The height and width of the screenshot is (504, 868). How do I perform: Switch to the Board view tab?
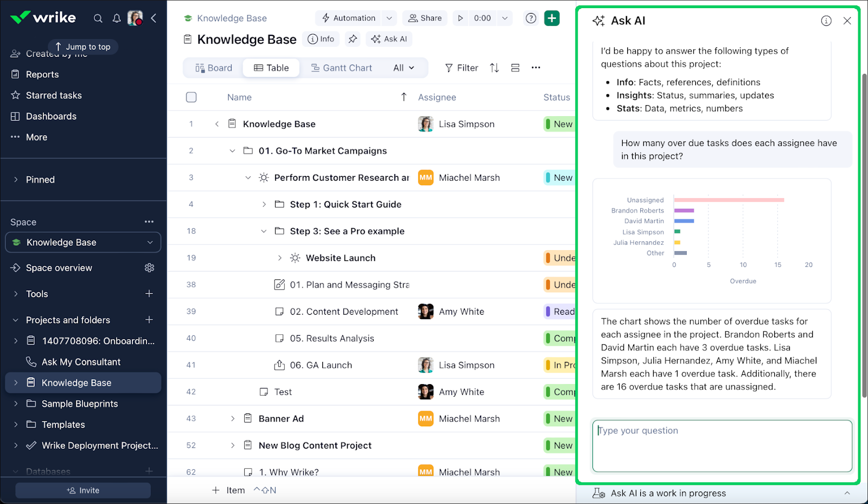point(213,68)
